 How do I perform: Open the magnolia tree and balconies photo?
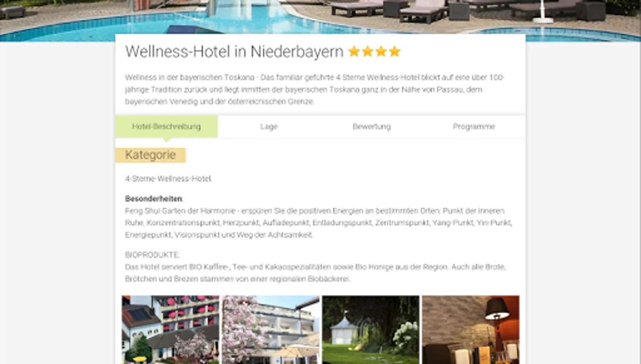[271, 330]
